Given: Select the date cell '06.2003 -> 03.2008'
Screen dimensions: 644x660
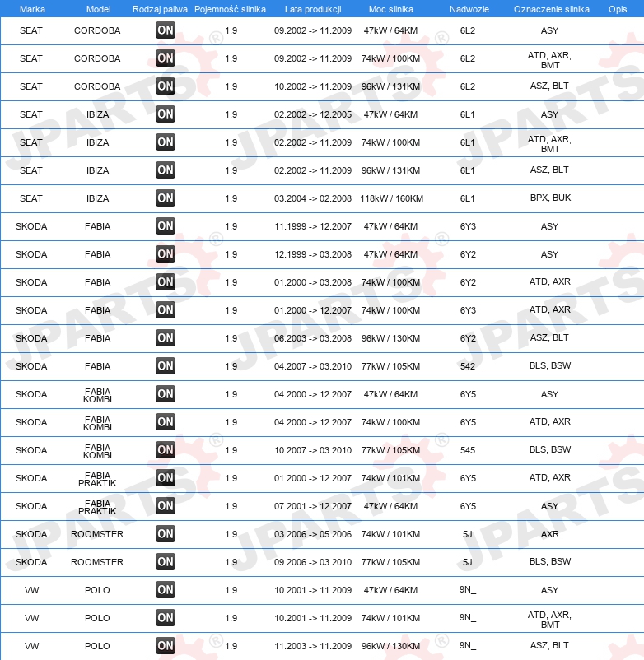Looking at the screenshot, I should (x=312, y=338).
